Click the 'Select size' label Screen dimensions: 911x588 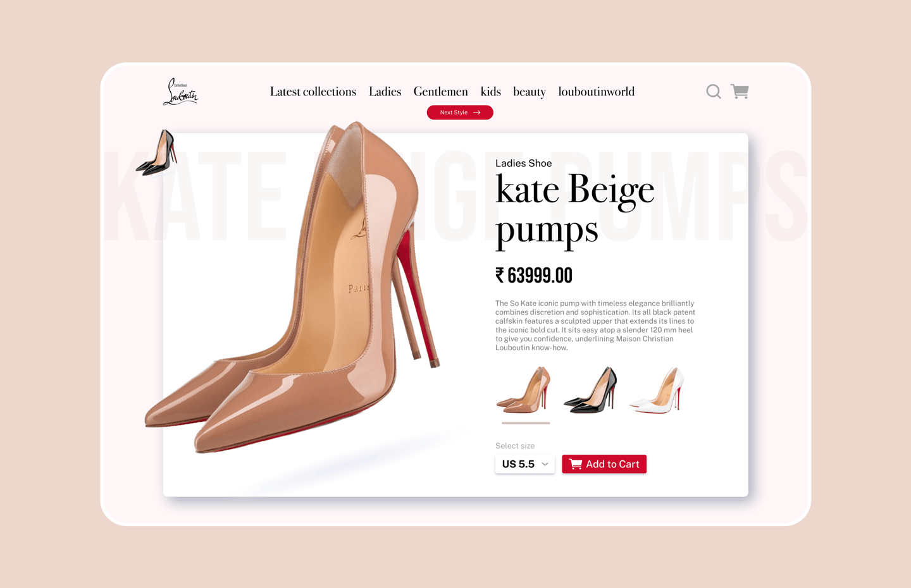515,446
